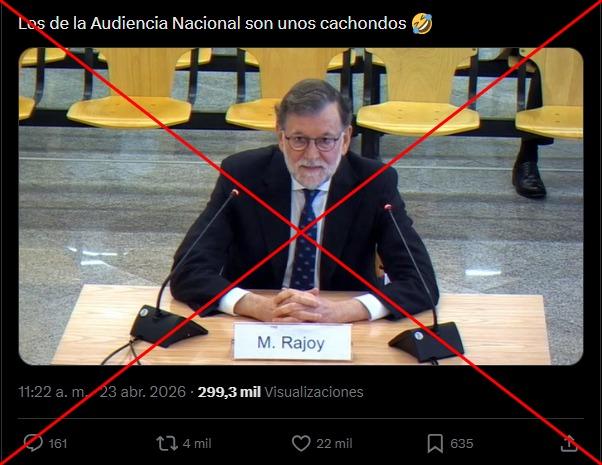The image size is (602, 465).
Task: Open the share upload arrow icon
Action: coord(569,443)
